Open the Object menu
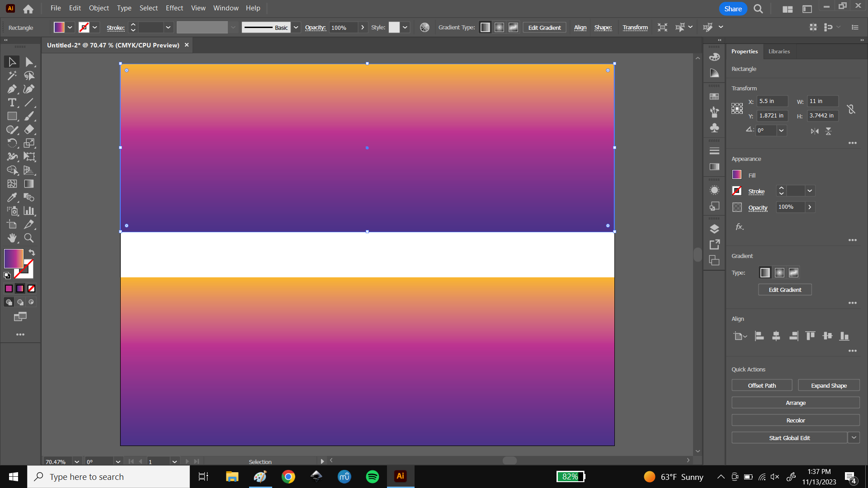The width and height of the screenshot is (868, 488). coord(99,8)
